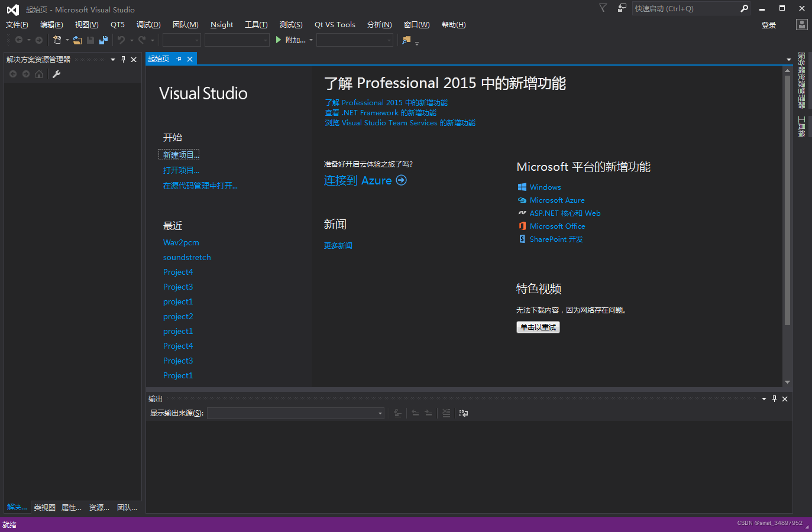Click the Open File folder icon

77,40
